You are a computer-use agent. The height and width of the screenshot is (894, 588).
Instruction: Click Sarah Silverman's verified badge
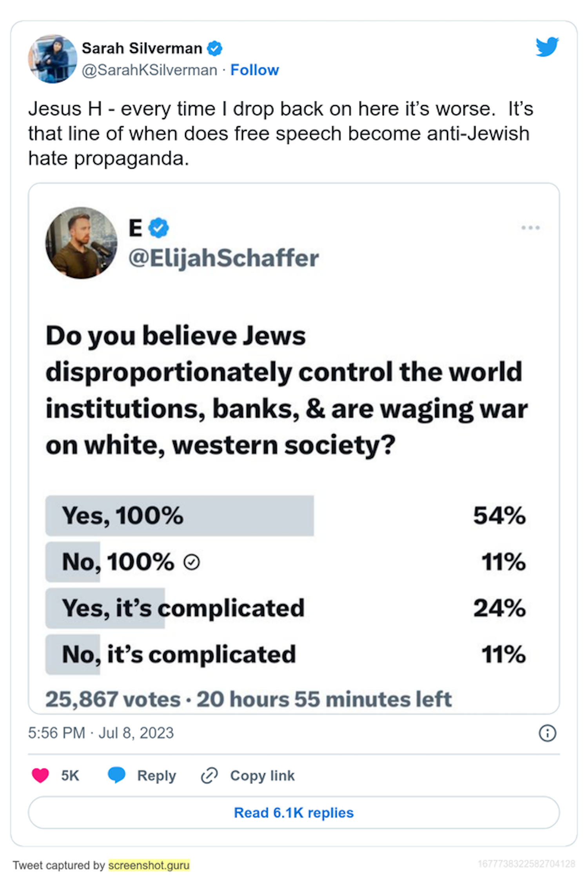(x=214, y=49)
